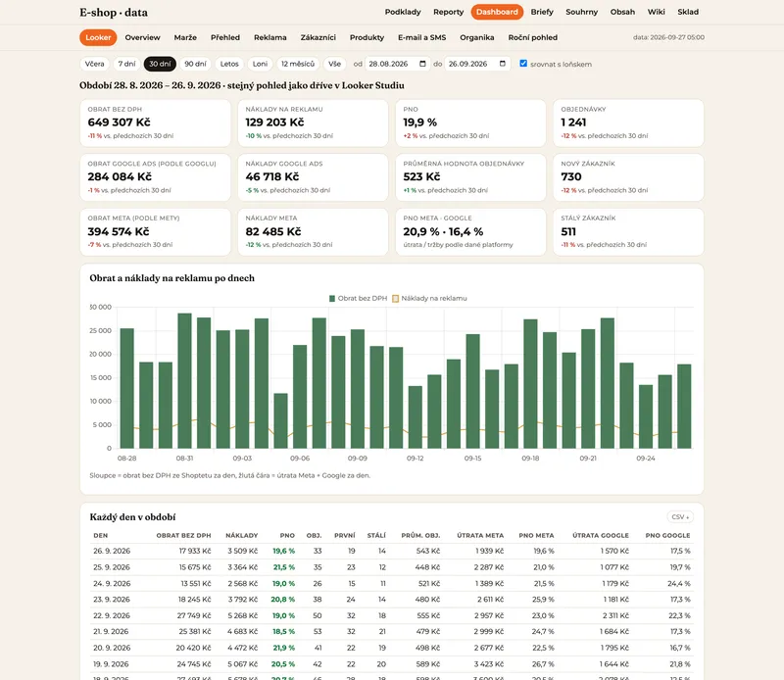Pick the 'Loni' range preset

coord(260,64)
